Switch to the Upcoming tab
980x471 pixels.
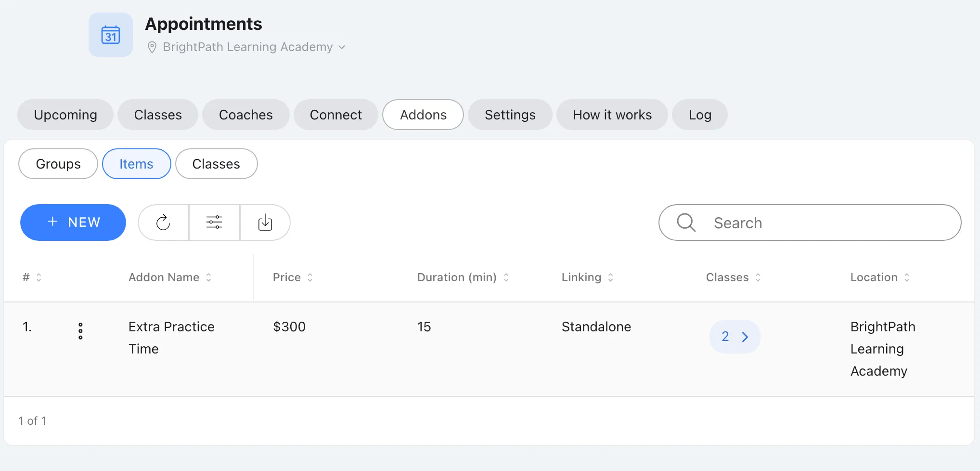point(65,115)
